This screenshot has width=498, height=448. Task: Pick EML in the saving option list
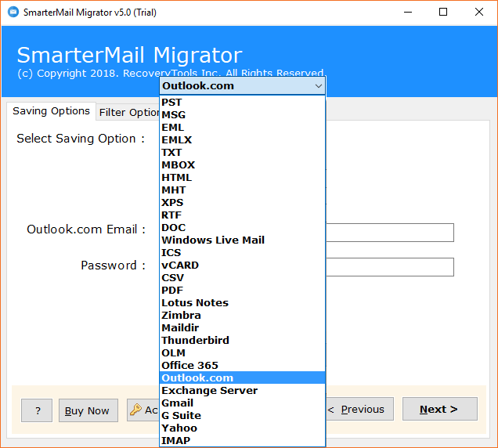[x=242, y=128]
